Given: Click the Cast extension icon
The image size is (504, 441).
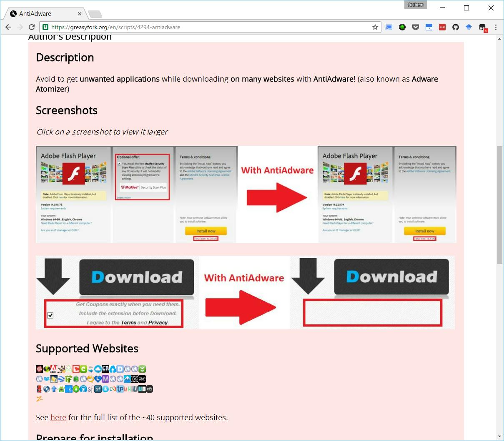Looking at the screenshot, I should tap(389, 27).
